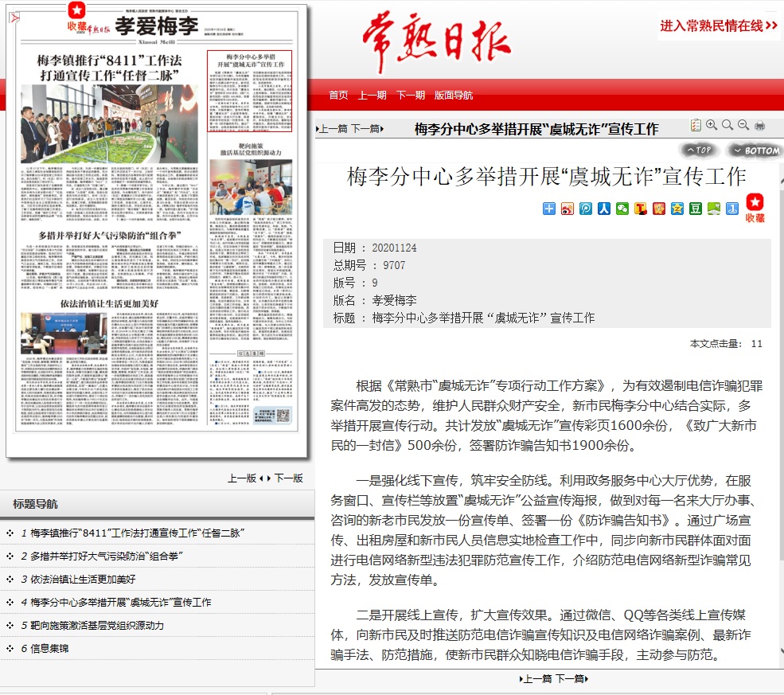Click the 常熟日报 masthead logo

(x=436, y=41)
